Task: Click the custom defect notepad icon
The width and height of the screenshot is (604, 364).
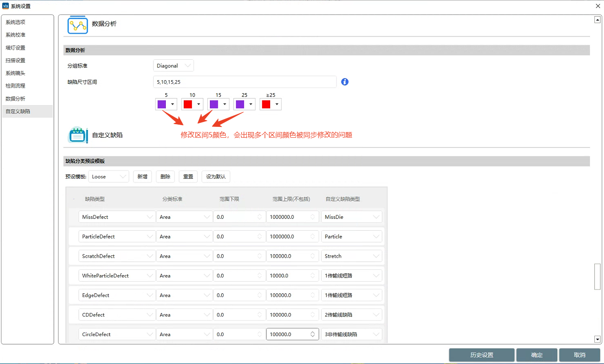Action: [78, 135]
